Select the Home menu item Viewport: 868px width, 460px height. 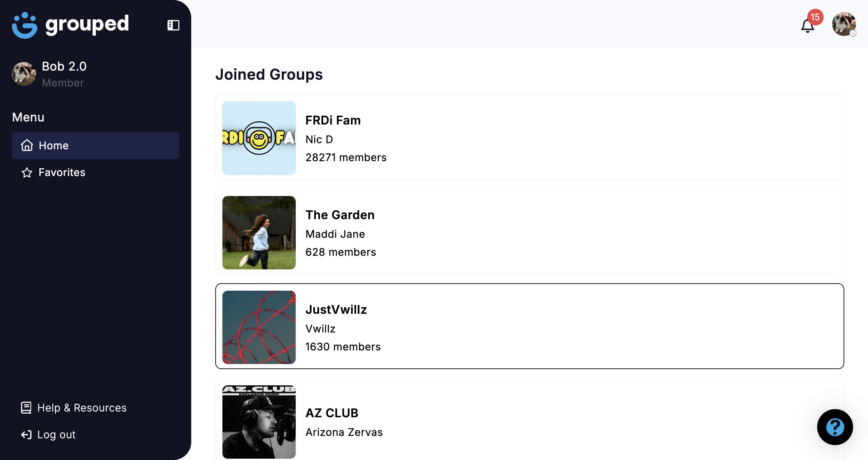tap(95, 146)
